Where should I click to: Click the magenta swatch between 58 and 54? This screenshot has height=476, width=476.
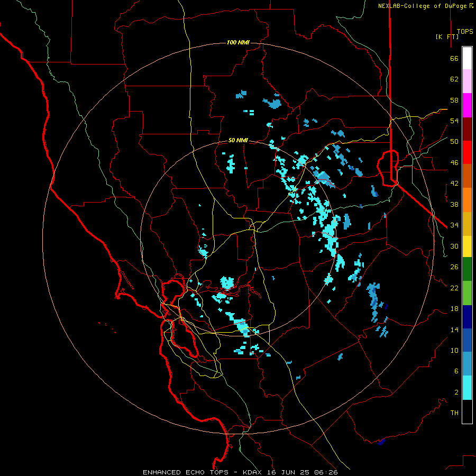click(x=467, y=105)
